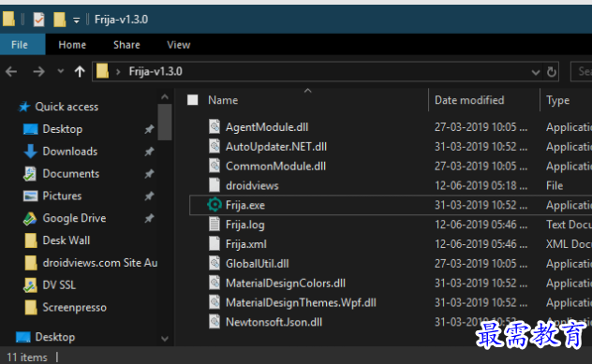Screen dimensions: 592x364
Task: Click the pin icon next to Downloads
Action: pos(149,152)
